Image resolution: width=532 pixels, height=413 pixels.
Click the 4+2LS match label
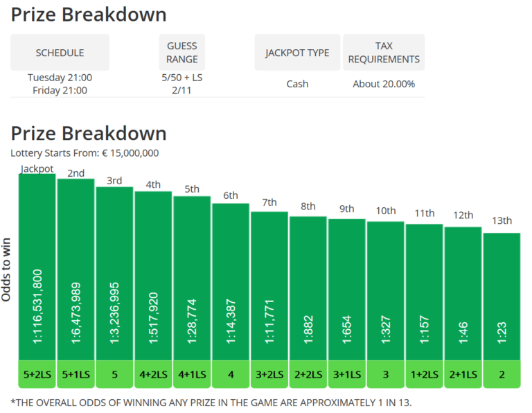pyautogui.click(x=153, y=374)
